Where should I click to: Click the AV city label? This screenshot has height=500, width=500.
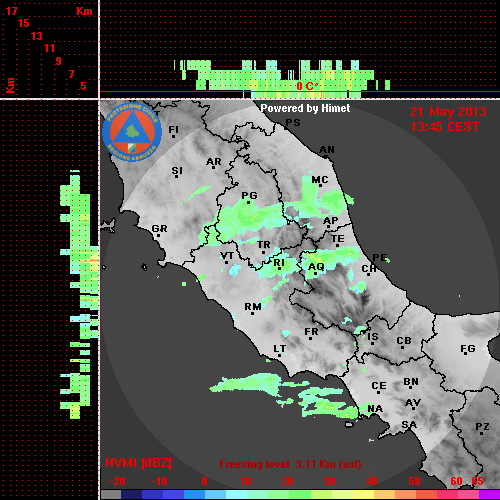tap(413, 403)
